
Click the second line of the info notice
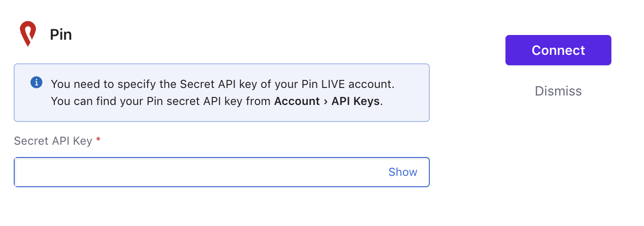click(x=217, y=101)
